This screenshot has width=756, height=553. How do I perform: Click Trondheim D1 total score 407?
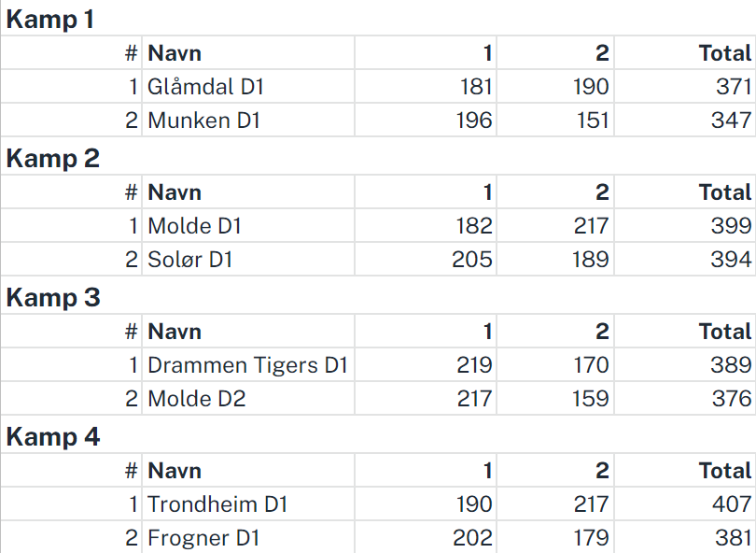click(x=732, y=504)
